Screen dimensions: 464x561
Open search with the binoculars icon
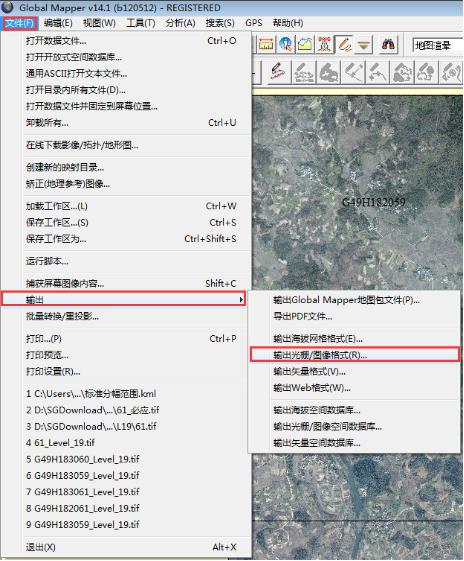click(388, 45)
